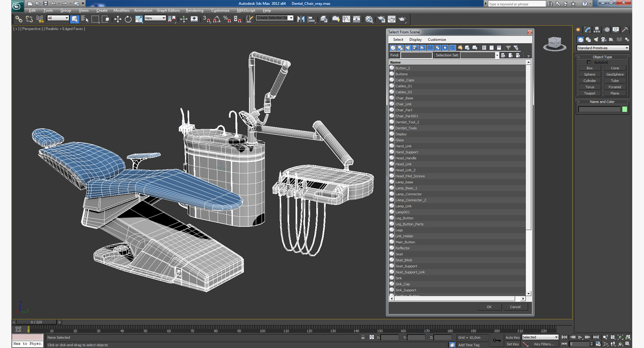
Task: Click Cancel in Select From Scene
Action: 515,307
